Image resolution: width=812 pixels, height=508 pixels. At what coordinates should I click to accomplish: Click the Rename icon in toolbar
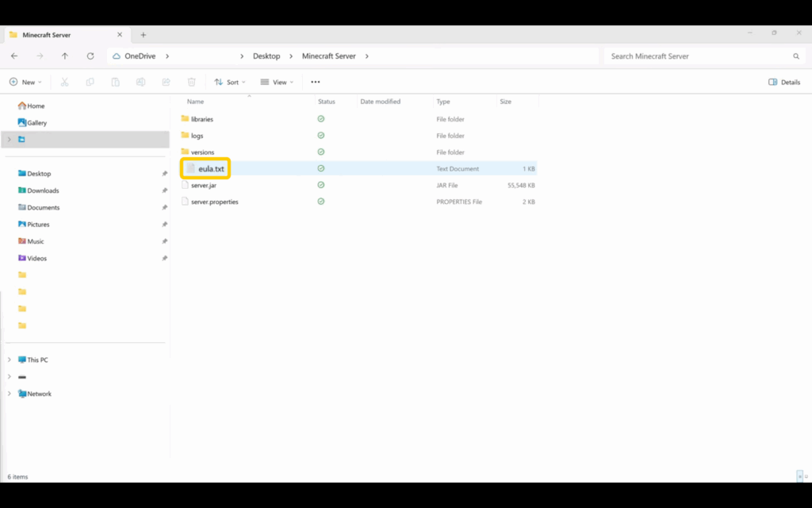tap(140, 82)
